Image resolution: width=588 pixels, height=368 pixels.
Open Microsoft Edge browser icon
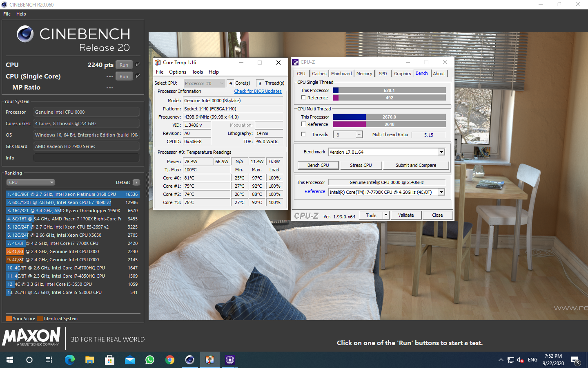(70, 360)
